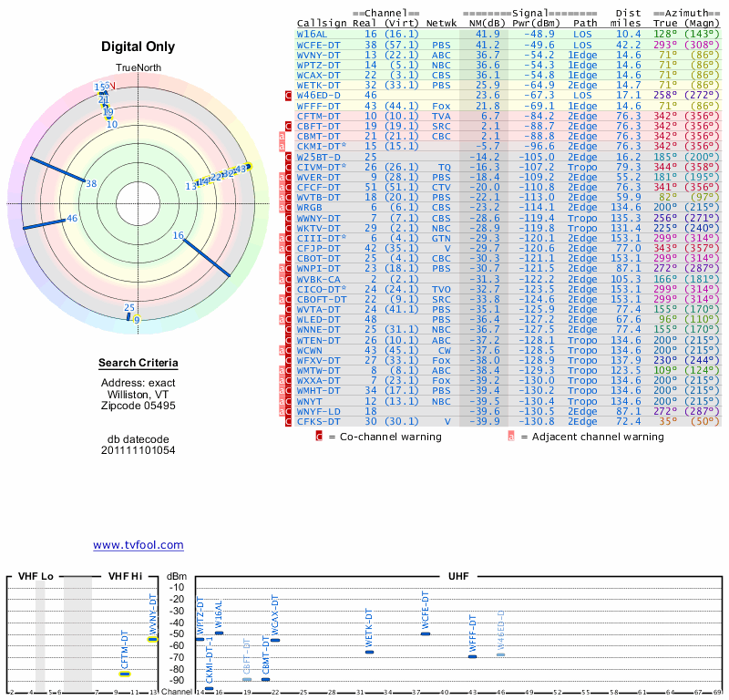Click the co-channel warning legend icon

click(x=319, y=437)
